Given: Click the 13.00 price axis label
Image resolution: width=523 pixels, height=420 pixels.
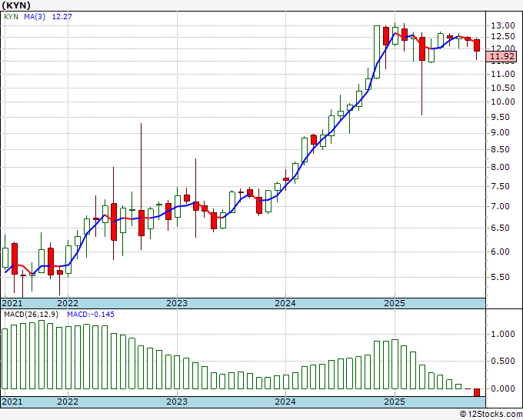Looking at the screenshot, I should 502,25.
